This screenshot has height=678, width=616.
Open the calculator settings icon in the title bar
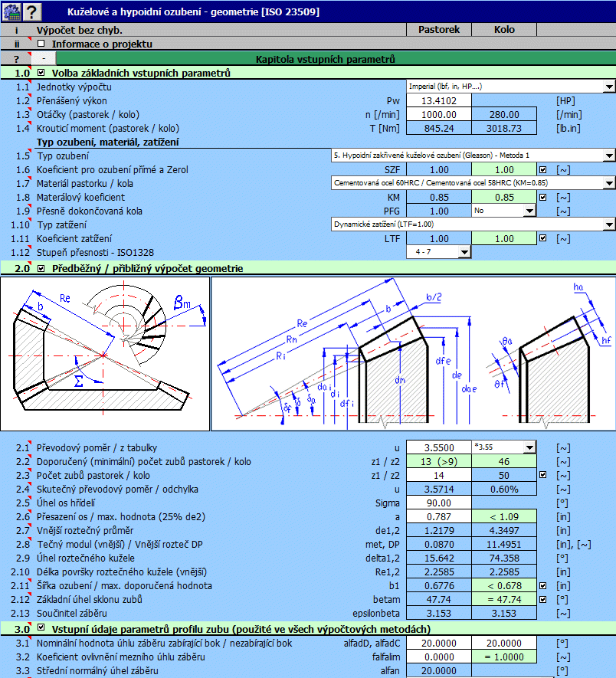11,11
